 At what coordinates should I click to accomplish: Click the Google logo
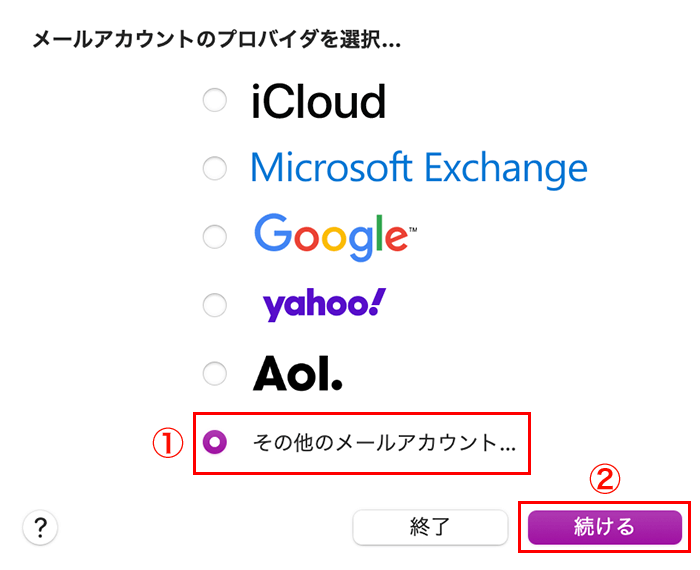click(335, 237)
